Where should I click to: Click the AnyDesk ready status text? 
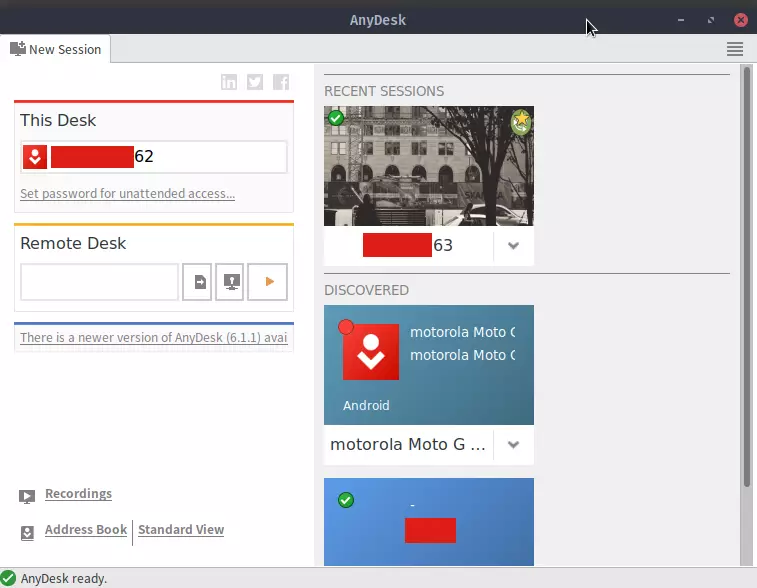tap(64, 578)
